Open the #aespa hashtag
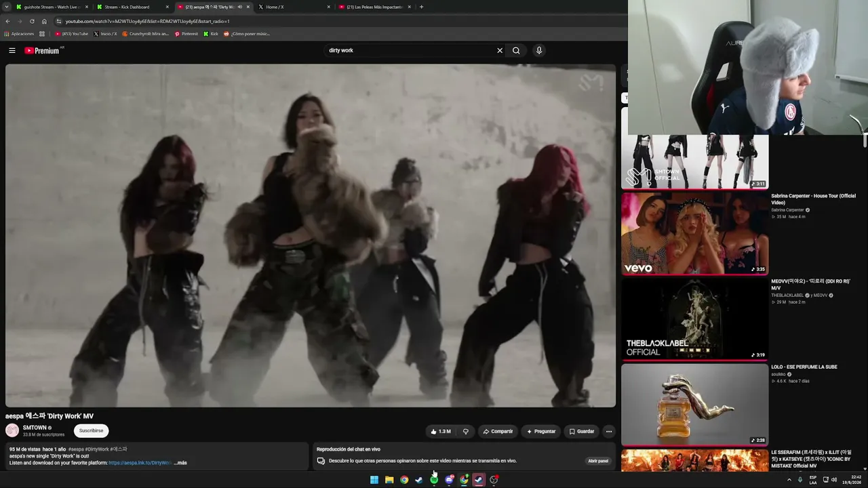Screen dimensions: 868x488 pyautogui.click(x=76, y=449)
